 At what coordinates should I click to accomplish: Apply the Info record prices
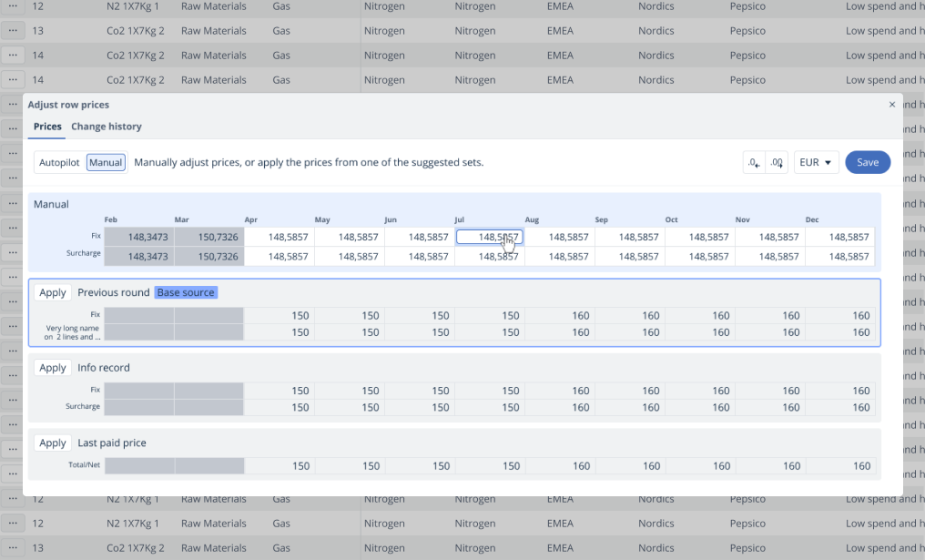coord(53,368)
